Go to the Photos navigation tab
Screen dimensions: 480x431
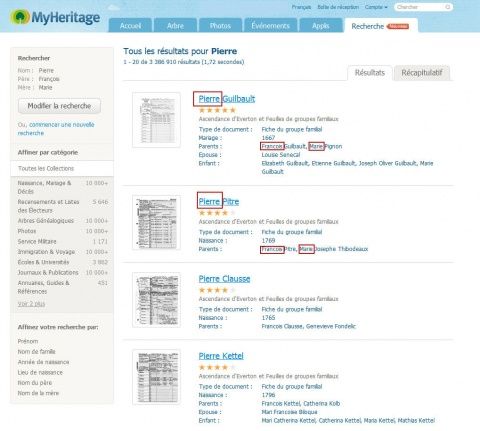pos(220,26)
